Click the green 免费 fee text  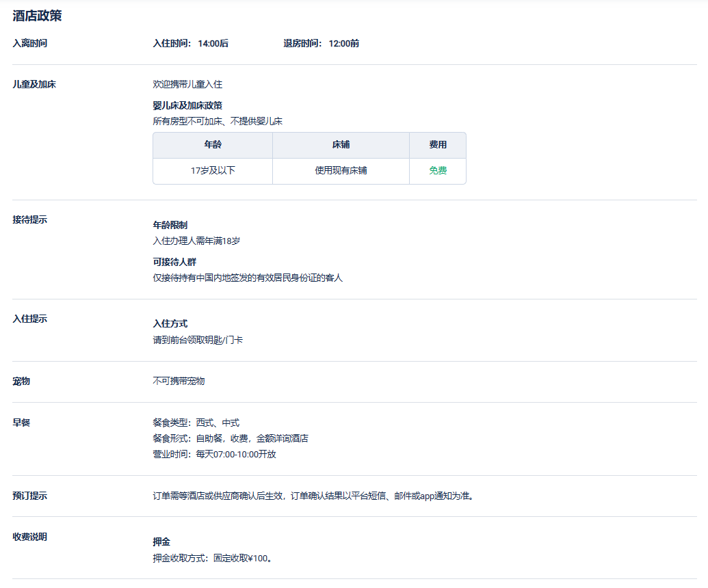pos(438,171)
